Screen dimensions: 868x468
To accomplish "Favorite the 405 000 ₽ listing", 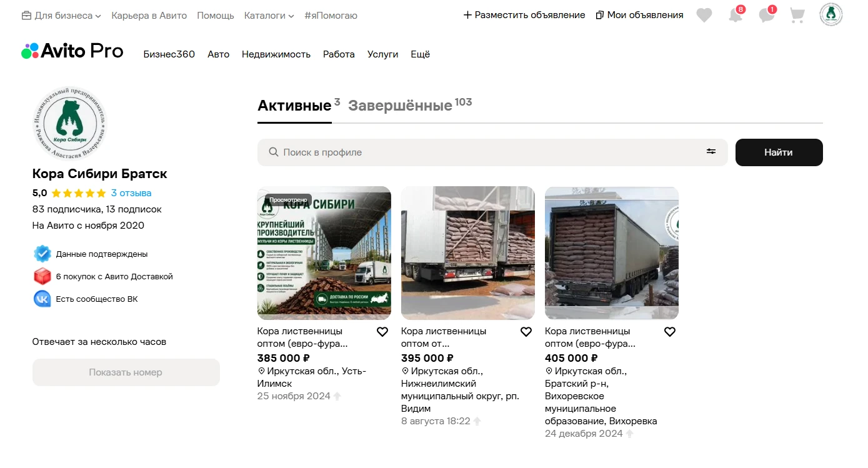I will coord(670,332).
